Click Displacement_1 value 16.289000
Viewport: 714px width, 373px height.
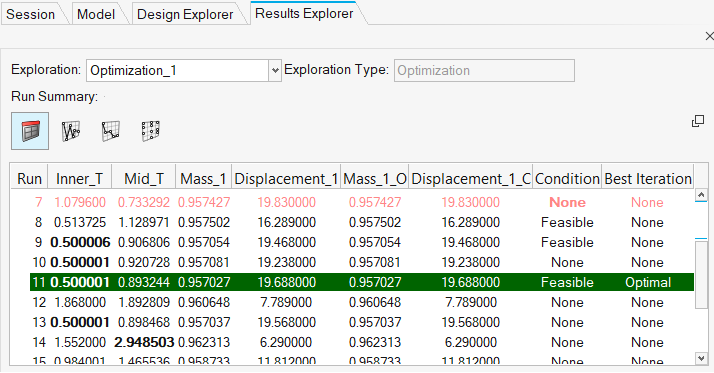[x=286, y=222]
